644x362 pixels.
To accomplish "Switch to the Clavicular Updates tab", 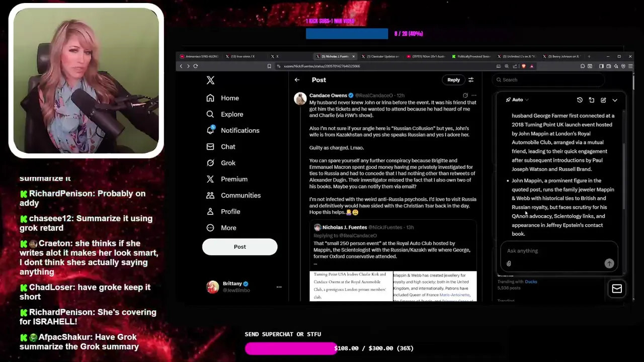I will 381,56.
